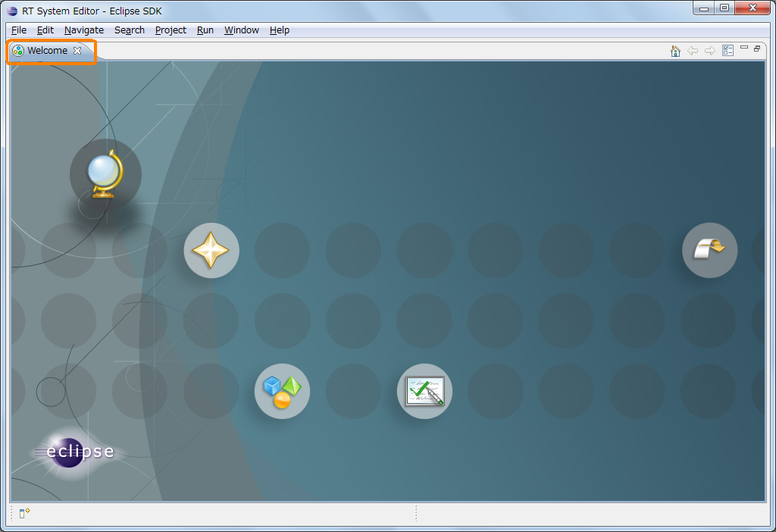Click the Customize page icon
The height and width of the screenshot is (532, 776).
click(x=727, y=51)
